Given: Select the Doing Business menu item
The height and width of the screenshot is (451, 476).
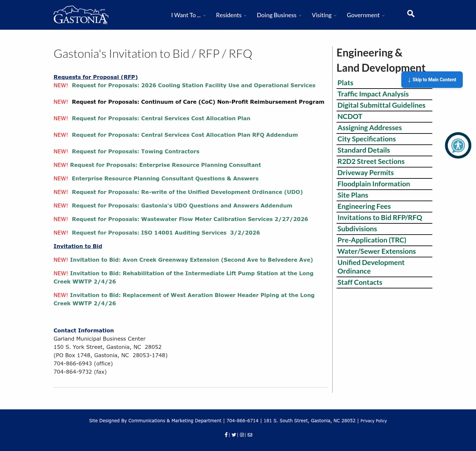Looking at the screenshot, I should coord(276,15).
